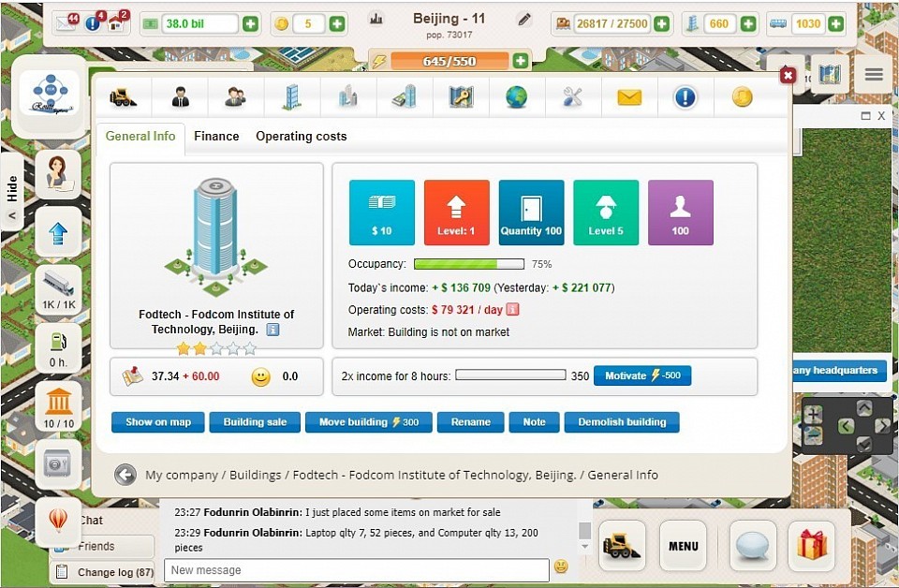Viewport: 899px width, 588px height.
Task: Open the hamburger menu at top right
Action: pyautogui.click(x=874, y=75)
